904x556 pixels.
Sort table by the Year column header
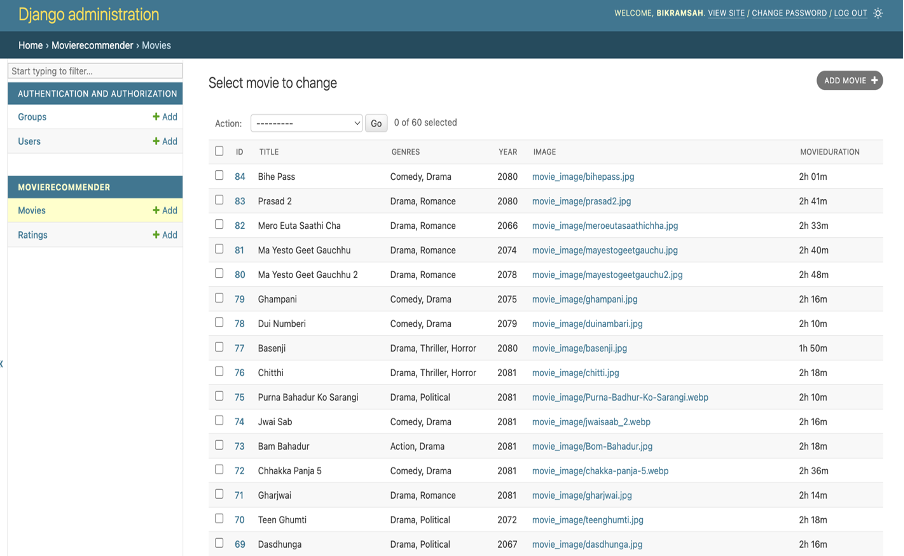coord(508,152)
